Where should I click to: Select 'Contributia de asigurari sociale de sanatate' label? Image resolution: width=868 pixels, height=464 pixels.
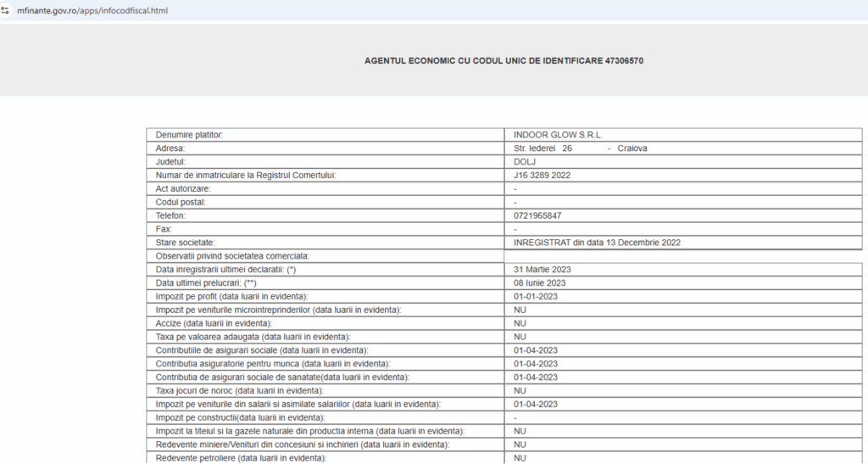tap(282, 377)
